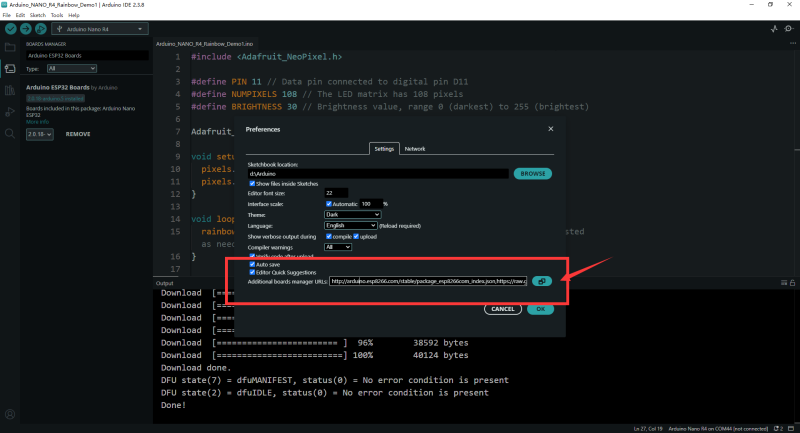Click the Editor font size field
800x433 pixels.
tap(336, 193)
